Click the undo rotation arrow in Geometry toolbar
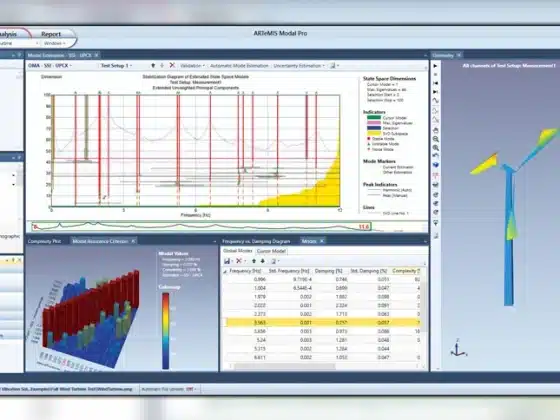 (436, 156)
